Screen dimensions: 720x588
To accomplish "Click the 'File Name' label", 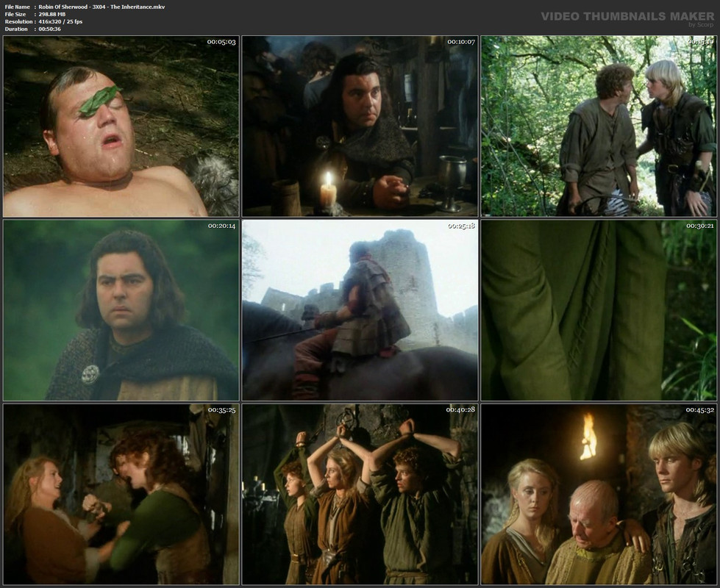I will tap(17, 7).
